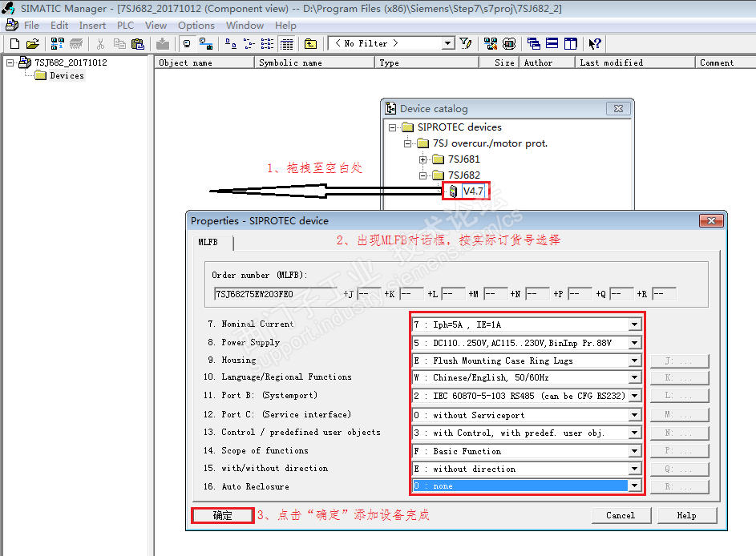
Task: Click the 确定 confirm button
Action: [223, 515]
